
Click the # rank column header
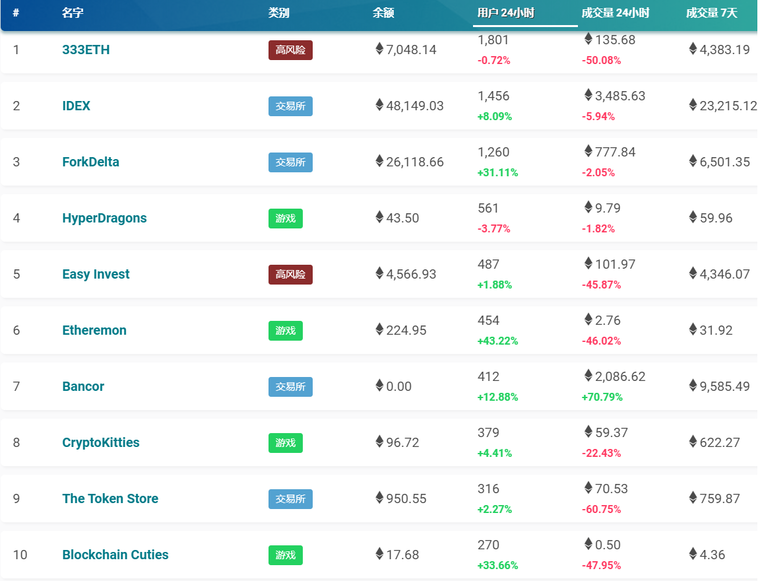click(x=16, y=13)
